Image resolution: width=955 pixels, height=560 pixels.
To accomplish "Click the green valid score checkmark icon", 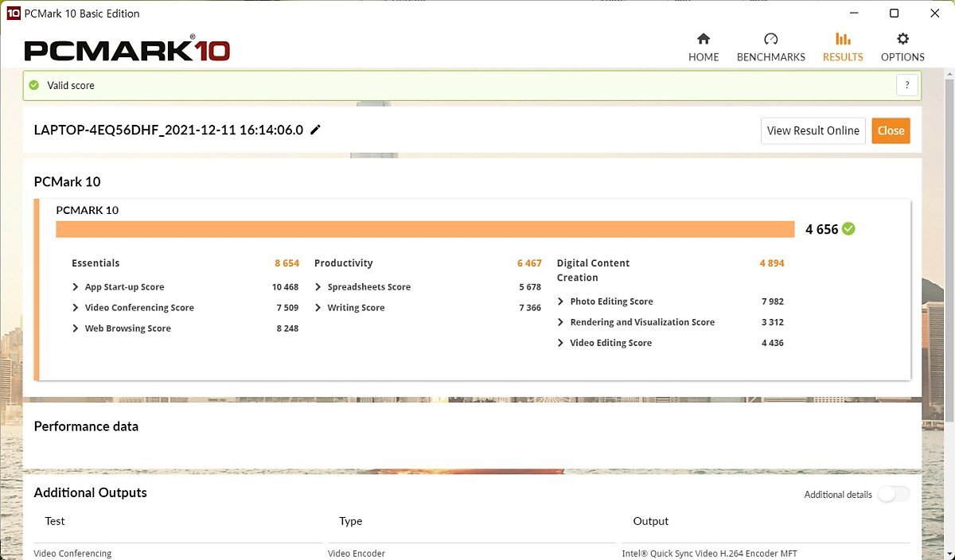I will (x=33, y=85).
